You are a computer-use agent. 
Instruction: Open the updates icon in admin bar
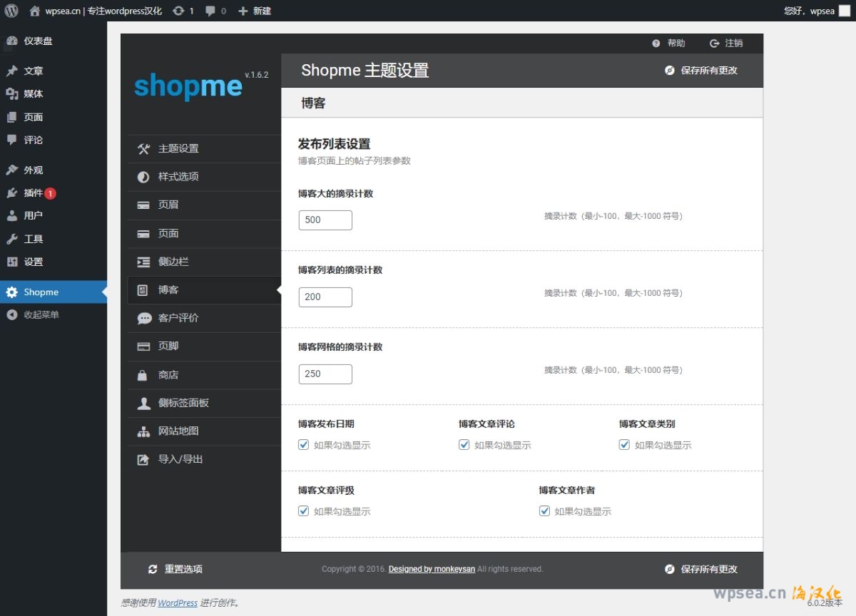(178, 11)
